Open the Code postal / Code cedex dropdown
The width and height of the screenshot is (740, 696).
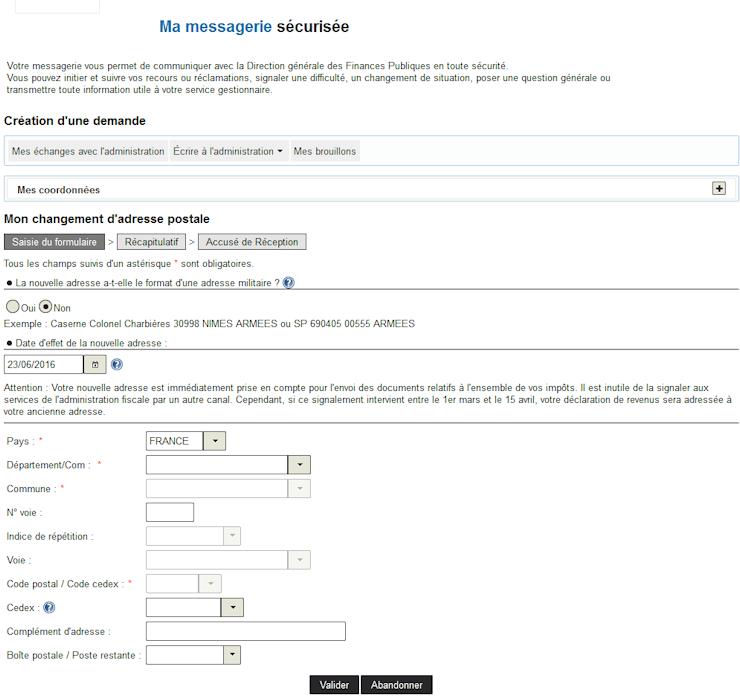pyautogui.click(x=210, y=584)
